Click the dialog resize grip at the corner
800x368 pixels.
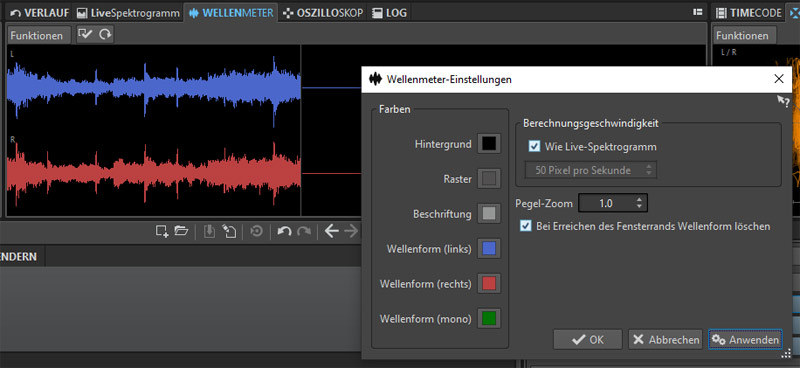[x=786, y=353]
